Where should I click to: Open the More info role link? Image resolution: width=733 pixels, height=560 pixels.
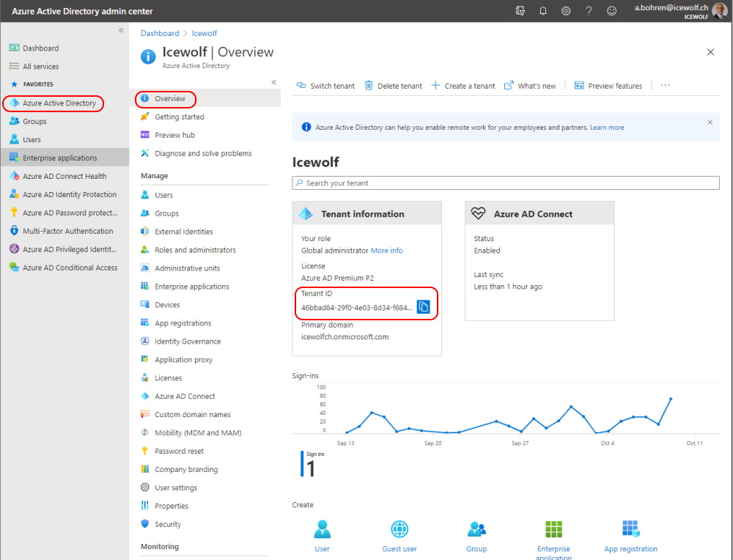[x=386, y=251]
